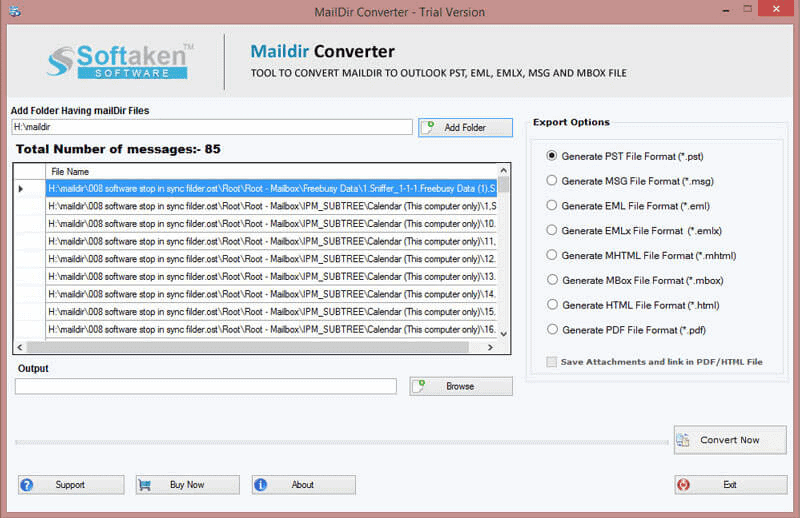The image size is (800, 518).
Task: Click the blue question mark Support icon
Action: tap(27, 485)
